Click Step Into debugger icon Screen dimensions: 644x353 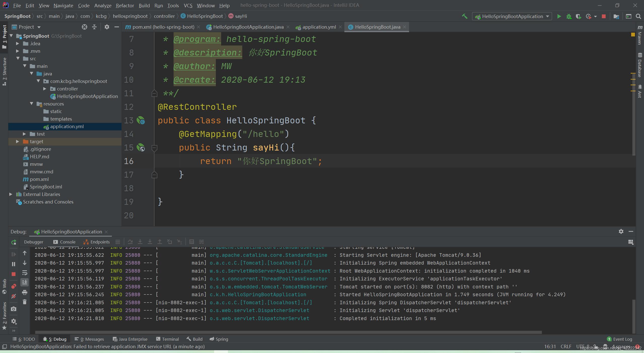(x=140, y=242)
